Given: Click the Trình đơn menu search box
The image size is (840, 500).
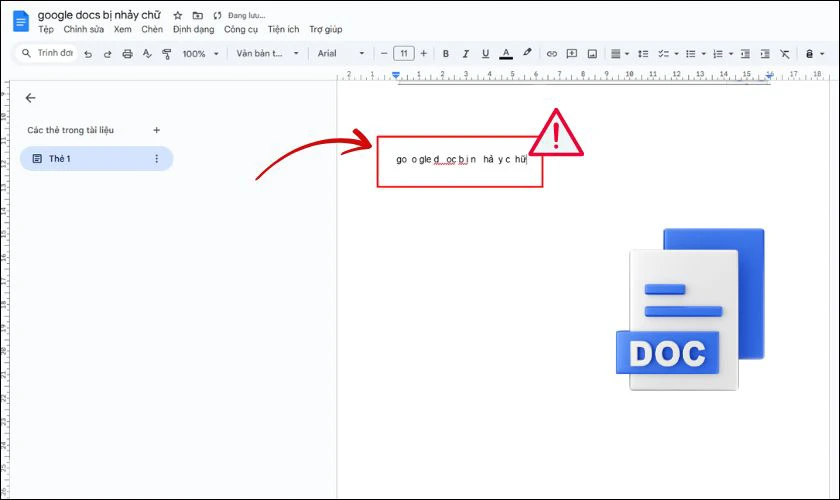Looking at the screenshot, I should 47,53.
